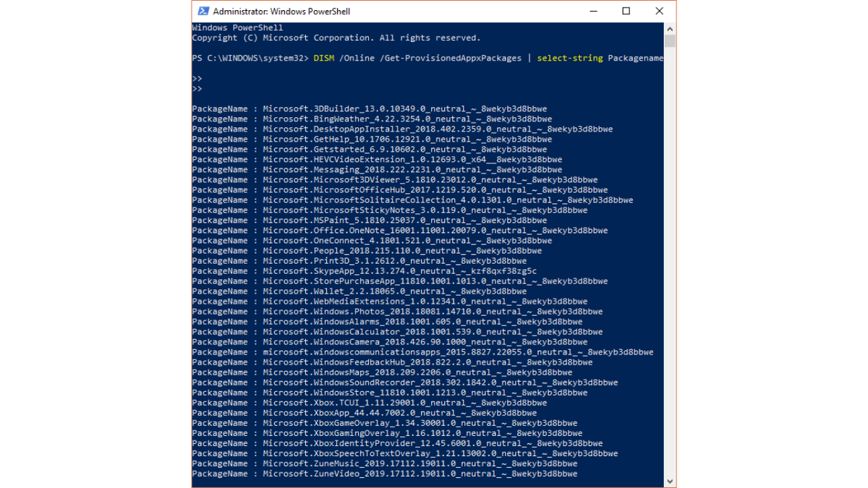
Task: Select the Microsoft.Print3D package line
Action: [x=359, y=260]
